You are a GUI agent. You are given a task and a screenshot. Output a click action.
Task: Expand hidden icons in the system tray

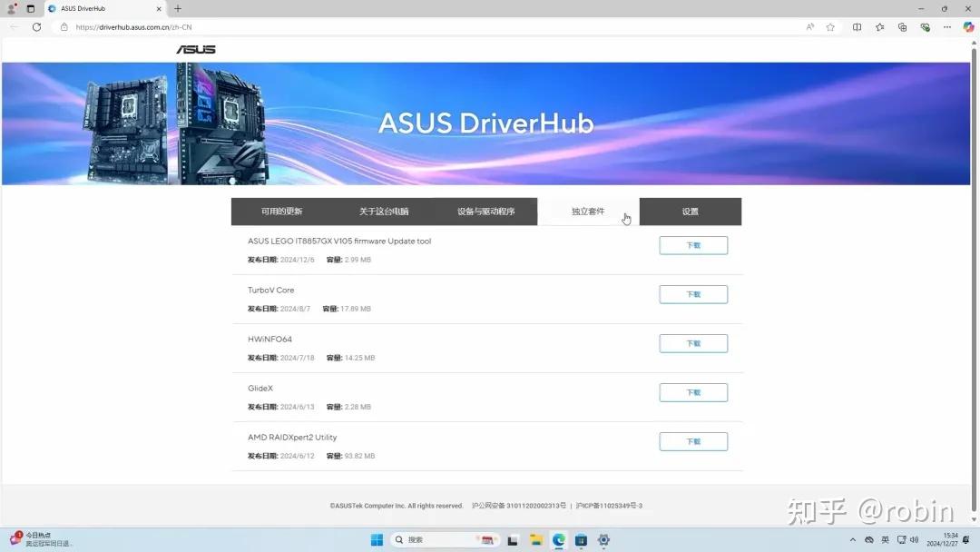854,539
